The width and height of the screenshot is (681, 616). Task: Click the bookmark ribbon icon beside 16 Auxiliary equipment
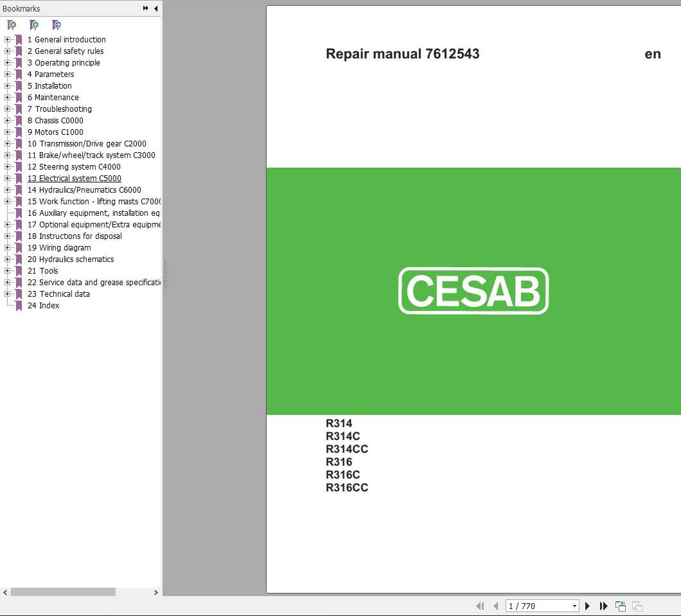pyautogui.click(x=19, y=213)
